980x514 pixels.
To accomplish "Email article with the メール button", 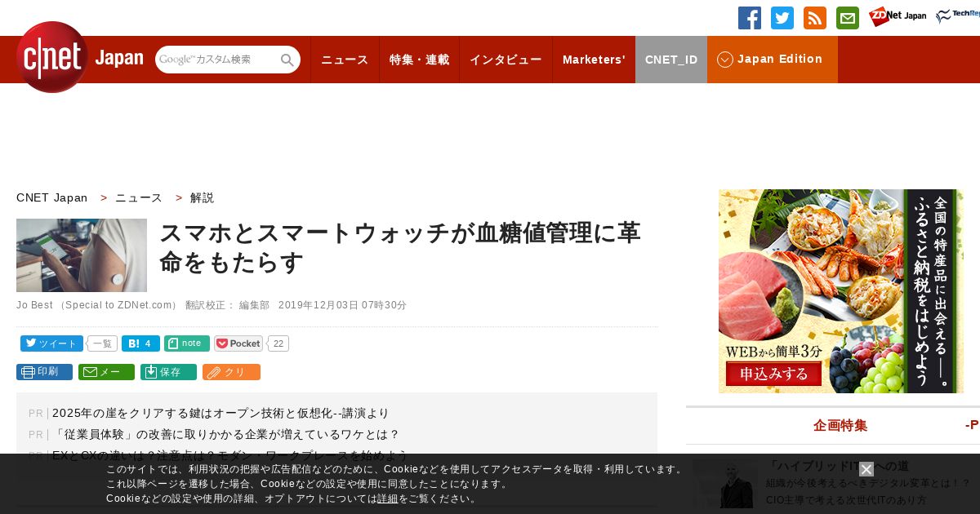I will click(106, 372).
